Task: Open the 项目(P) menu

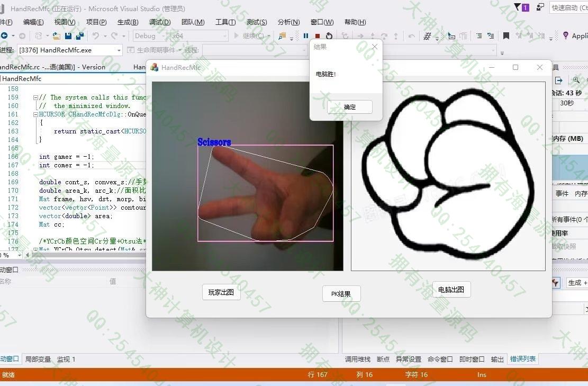Action: click(x=96, y=22)
